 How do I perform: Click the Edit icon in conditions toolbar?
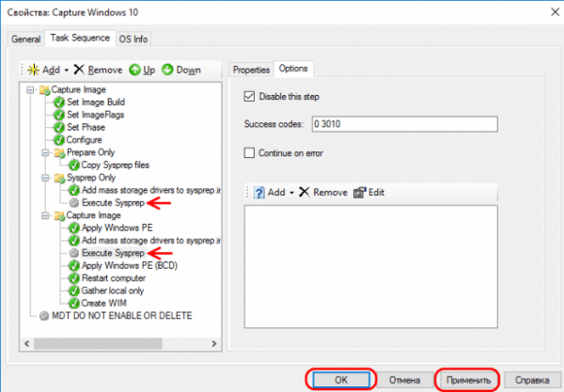click(x=359, y=193)
